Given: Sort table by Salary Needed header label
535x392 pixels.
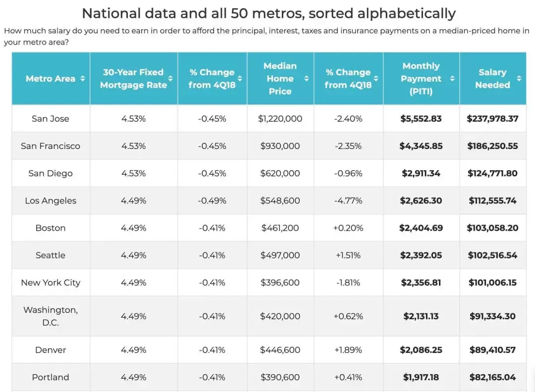Looking at the screenshot, I should 492,79.
